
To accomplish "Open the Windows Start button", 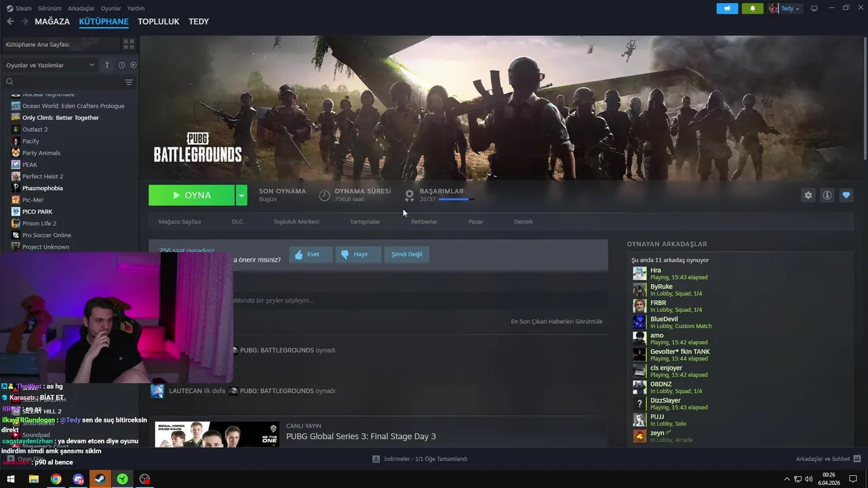I will click(11, 479).
